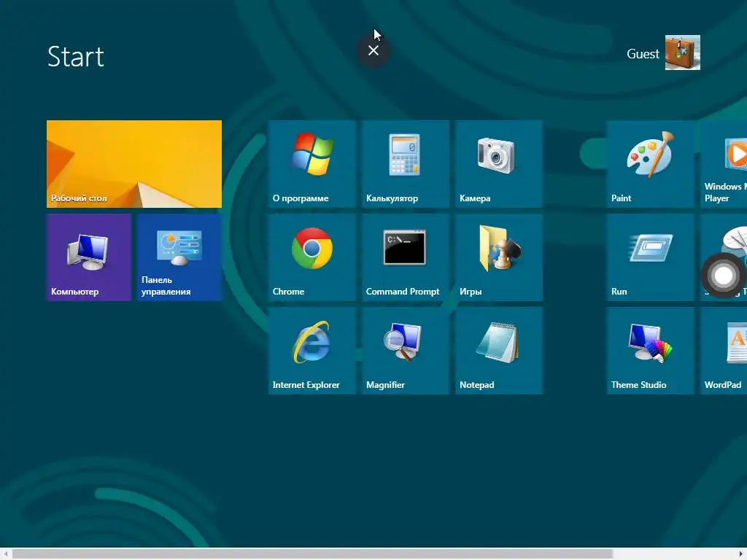Screen dimensions: 747x560
Task: Open the Magnifier tile
Action: click(x=406, y=351)
